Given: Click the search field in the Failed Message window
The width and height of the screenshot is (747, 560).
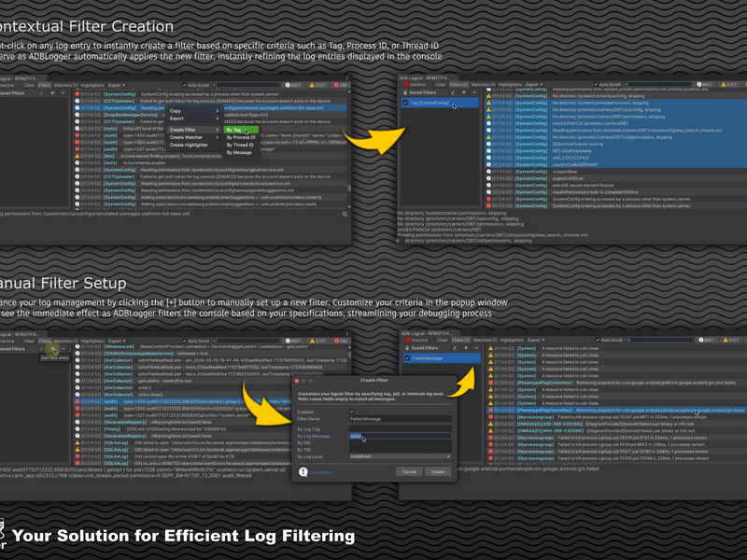Looking at the screenshot, I should point(661,340).
